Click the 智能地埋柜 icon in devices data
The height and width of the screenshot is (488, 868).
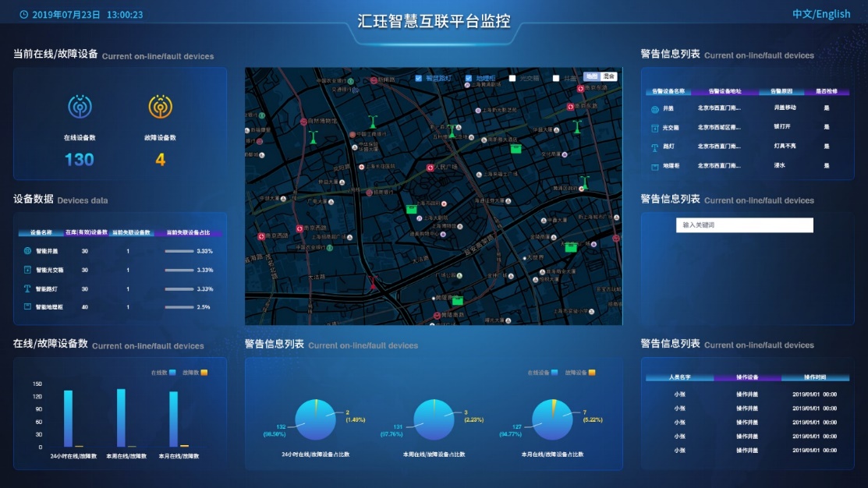(27, 307)
